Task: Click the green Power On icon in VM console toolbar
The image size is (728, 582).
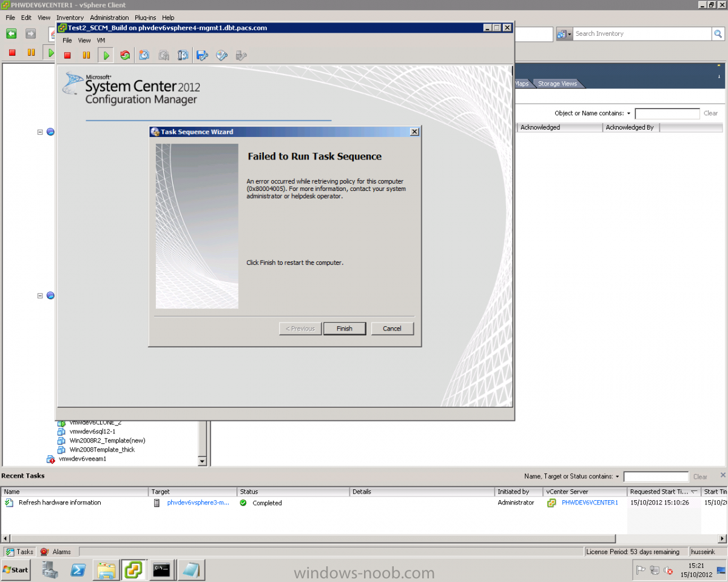Action: point(106,55)
